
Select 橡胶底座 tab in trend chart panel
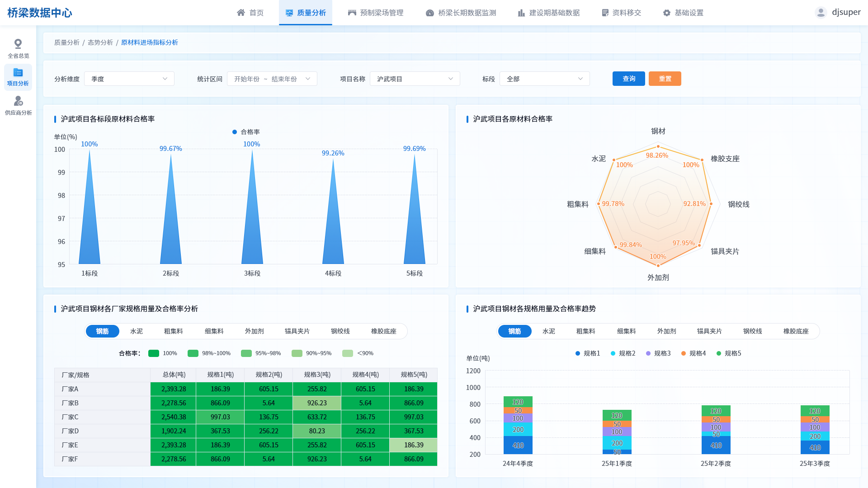(796, 331)
